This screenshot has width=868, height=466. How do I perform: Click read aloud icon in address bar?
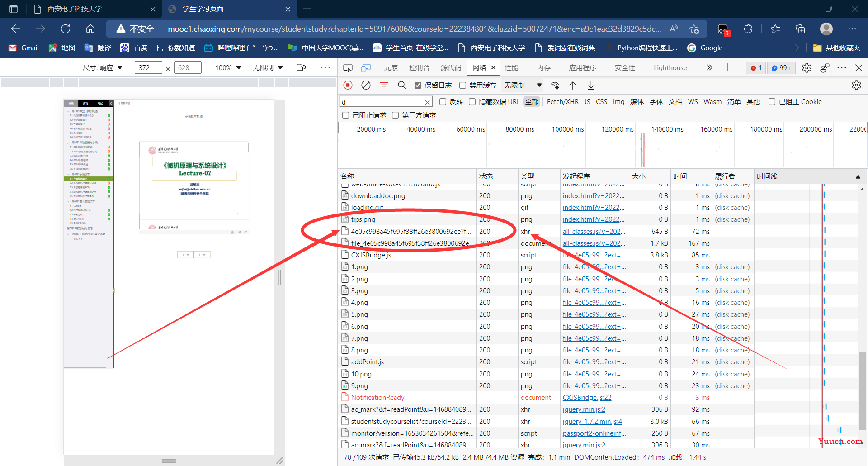click(x=674, y=29)
